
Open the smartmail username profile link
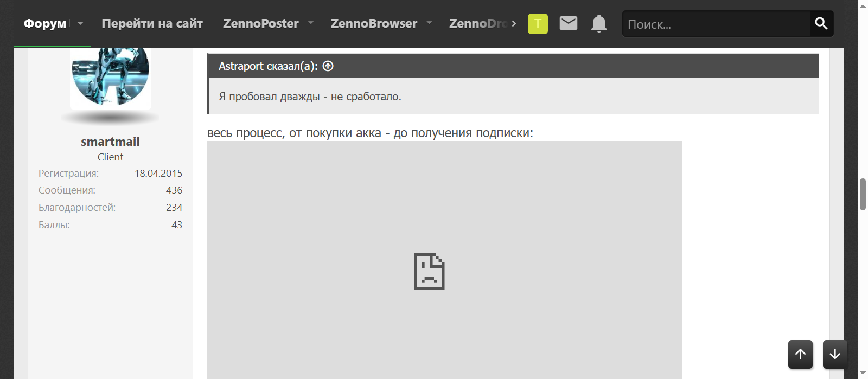coord(110,142)
